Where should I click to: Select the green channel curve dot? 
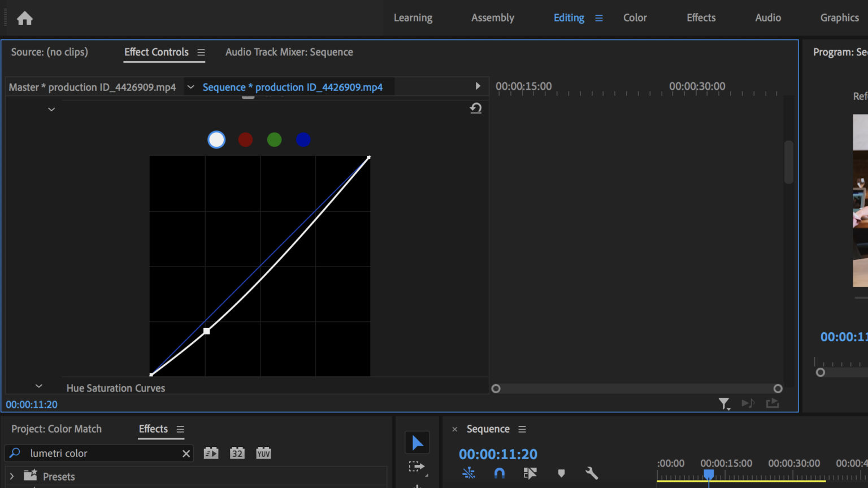(274, 140)
